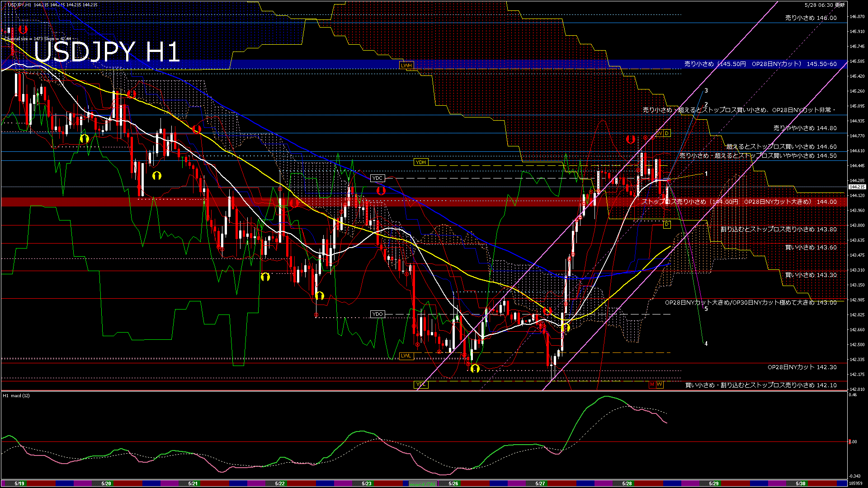Click the yellow D box near the 143.80 line
The height and width of the screenshot is (488, 868).
coord(667,225)
